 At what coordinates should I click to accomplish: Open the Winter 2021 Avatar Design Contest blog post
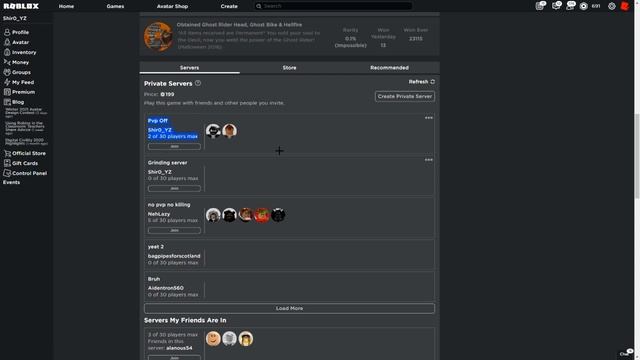(x=26, y=112)
